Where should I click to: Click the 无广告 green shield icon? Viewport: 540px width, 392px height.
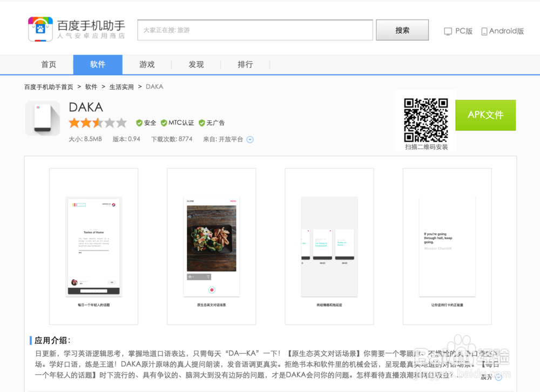click(x=202, y=123)
